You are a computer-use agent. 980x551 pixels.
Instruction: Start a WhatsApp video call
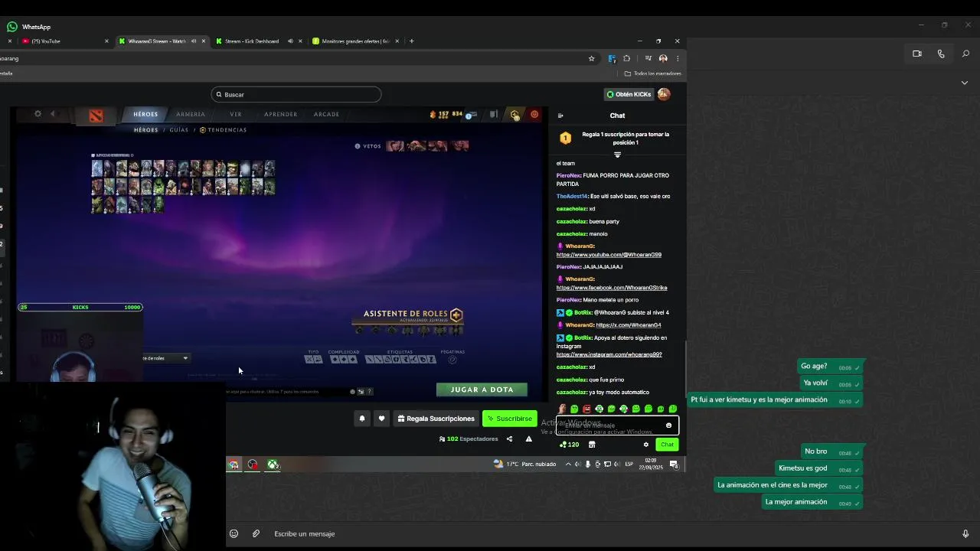click(916, 54)
